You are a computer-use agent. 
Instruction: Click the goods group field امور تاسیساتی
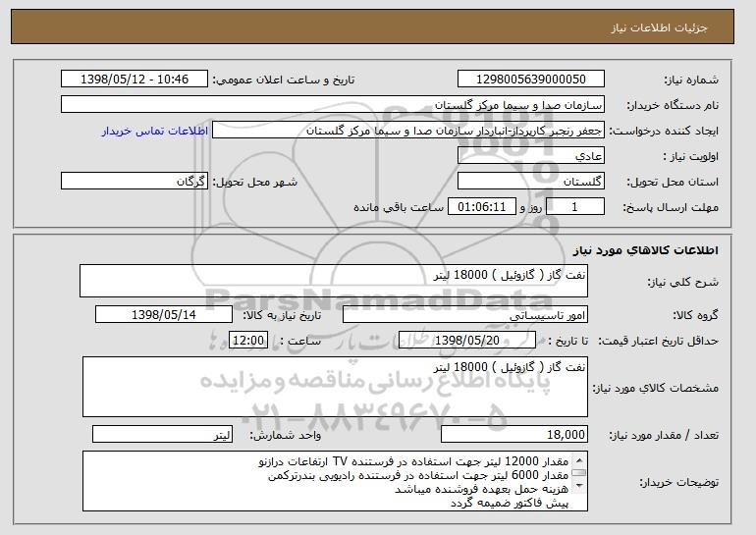pyautogui.click(x=465, y=315)
